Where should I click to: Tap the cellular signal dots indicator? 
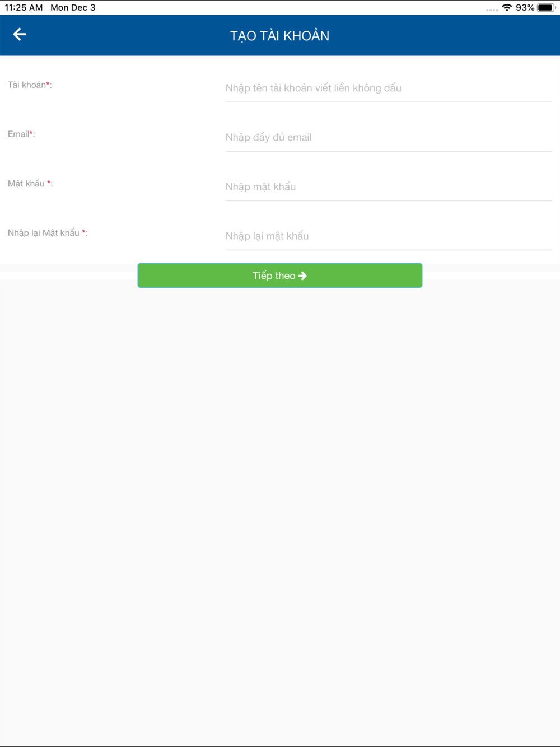tap(492, 10)
